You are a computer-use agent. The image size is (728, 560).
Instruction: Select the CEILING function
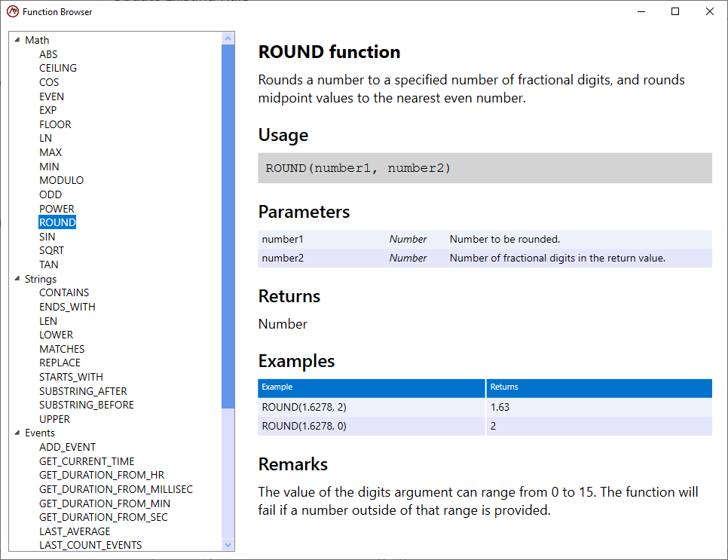point(58,69)
